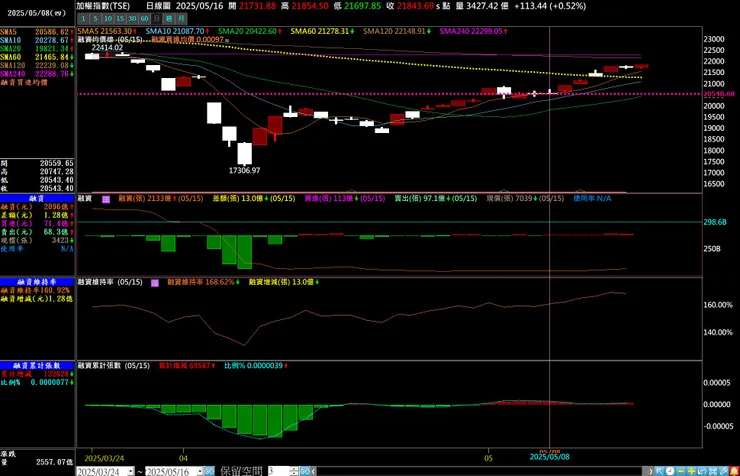Click the red alert bell icon
Image resolution: width=740 pixels, height=476 pixels.
pos(734,471)
